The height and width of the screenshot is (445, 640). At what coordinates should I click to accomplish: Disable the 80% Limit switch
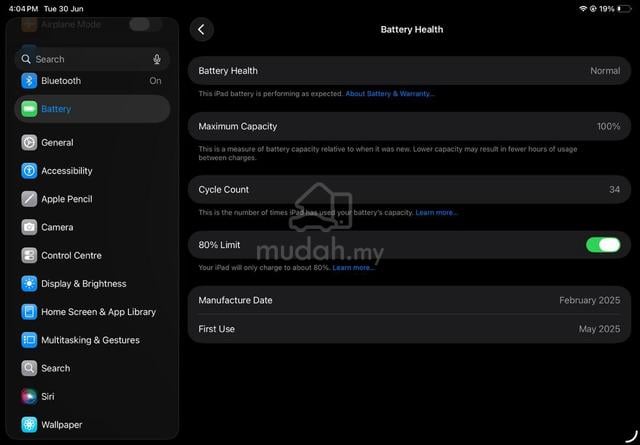pyautogui.click(x=603, y=245)
